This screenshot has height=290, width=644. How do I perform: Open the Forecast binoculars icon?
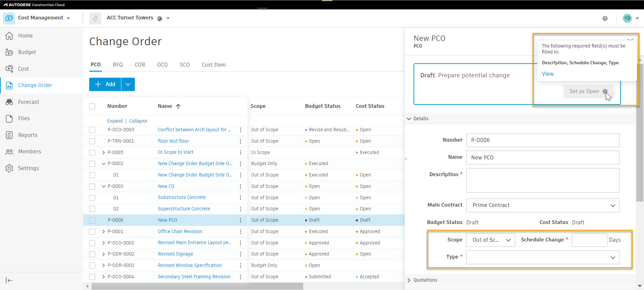click(x=9, y=102)
